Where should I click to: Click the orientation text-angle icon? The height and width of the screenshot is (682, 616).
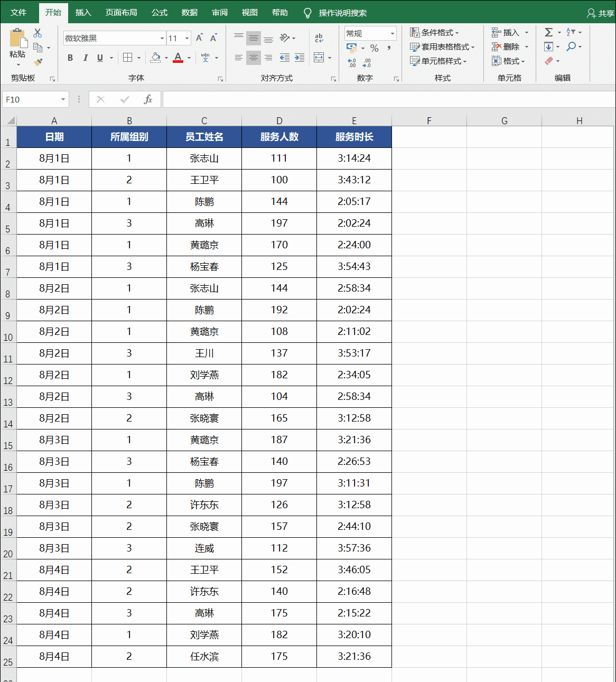point(285,38)
